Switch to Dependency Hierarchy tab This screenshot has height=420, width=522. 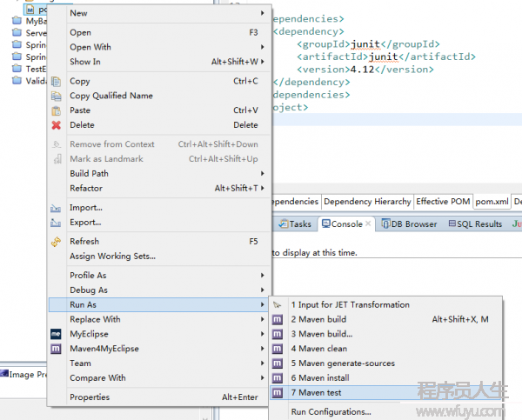[x=367, y=202]
